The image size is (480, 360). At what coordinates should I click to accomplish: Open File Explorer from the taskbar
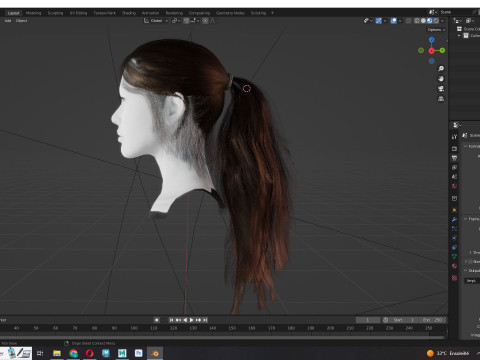57,353
